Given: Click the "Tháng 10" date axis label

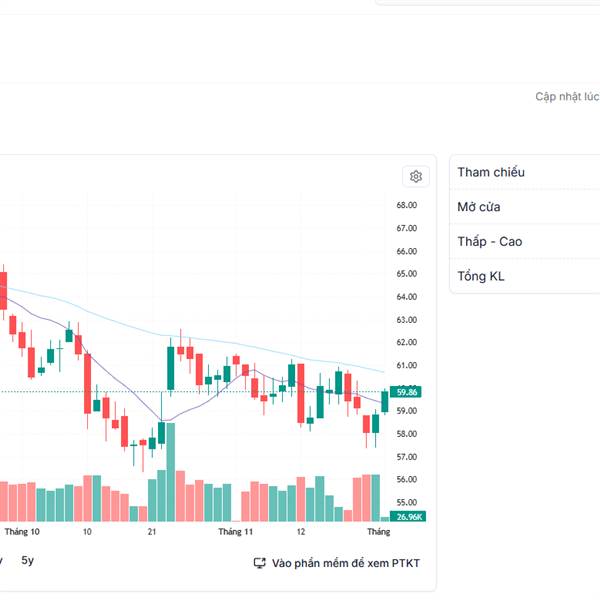Looking at the screenshot, I should coord(22,533).
